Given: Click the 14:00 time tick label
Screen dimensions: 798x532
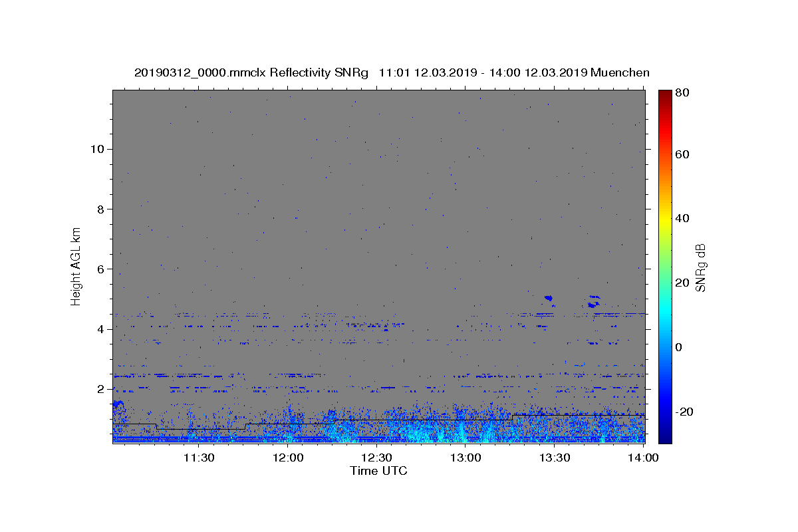Looking at the screenshot, I should [x=643, y=458].
